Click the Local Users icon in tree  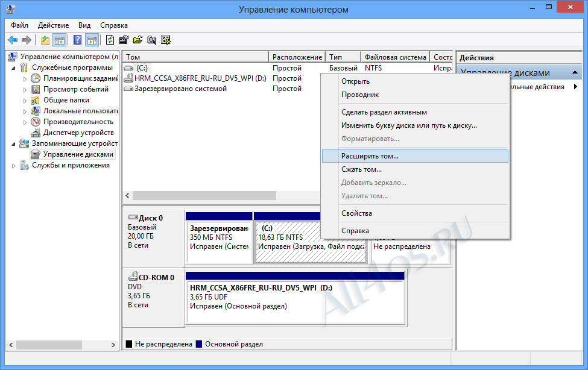pyautogui.click(x=36, y=111)
